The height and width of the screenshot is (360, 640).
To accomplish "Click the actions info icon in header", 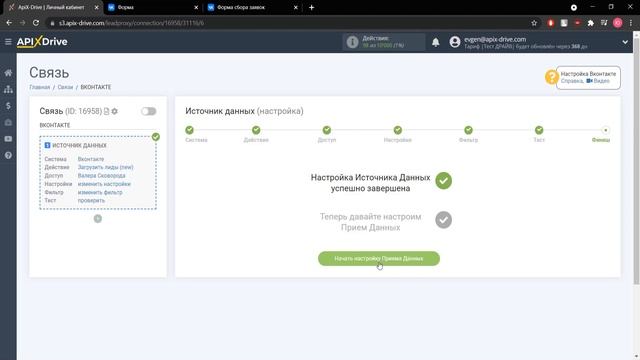I will (352, 42).
